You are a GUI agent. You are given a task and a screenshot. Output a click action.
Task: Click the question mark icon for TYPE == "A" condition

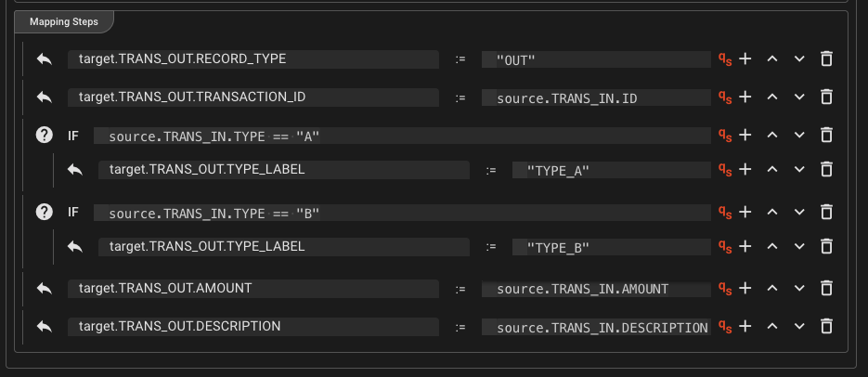[x=44, y=136]
